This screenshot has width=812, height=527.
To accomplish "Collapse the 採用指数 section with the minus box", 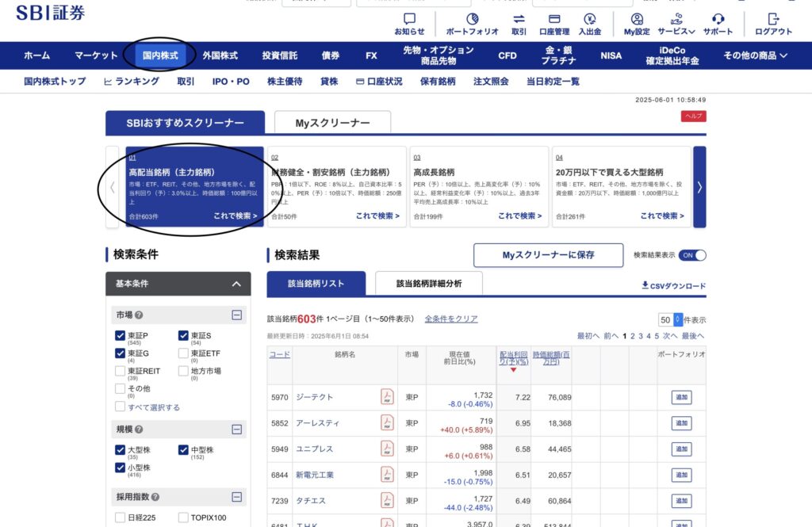I will [x=236, y=497].
